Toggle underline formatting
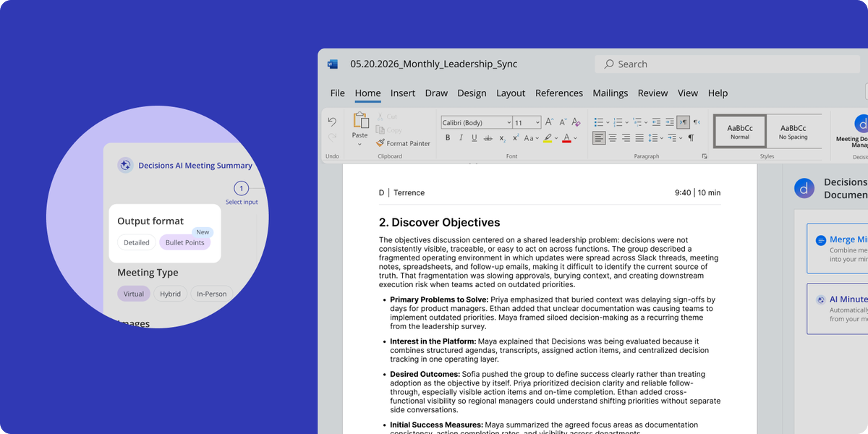Screen dimensions: 868x434 pyautogui.click(x=475, y=137)
